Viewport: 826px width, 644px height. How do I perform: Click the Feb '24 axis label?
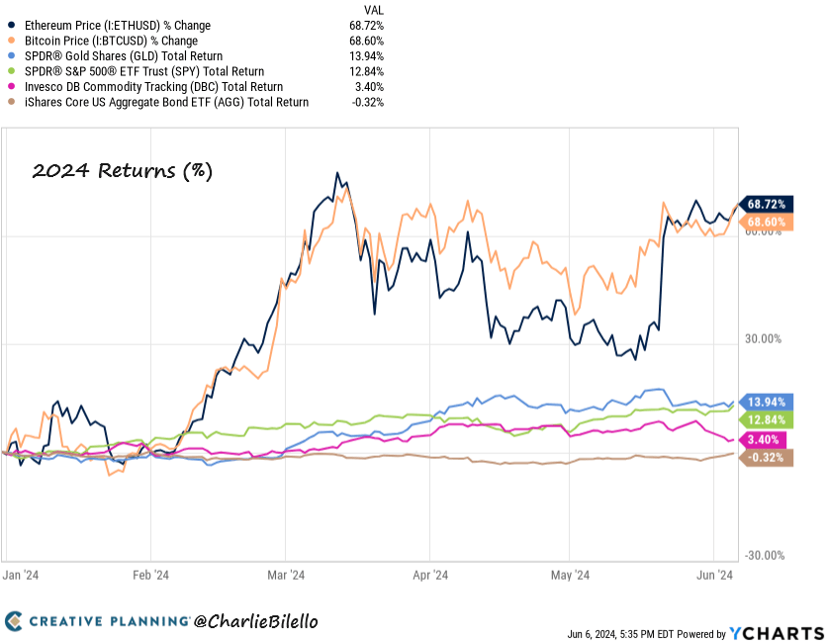coord(150,575)
